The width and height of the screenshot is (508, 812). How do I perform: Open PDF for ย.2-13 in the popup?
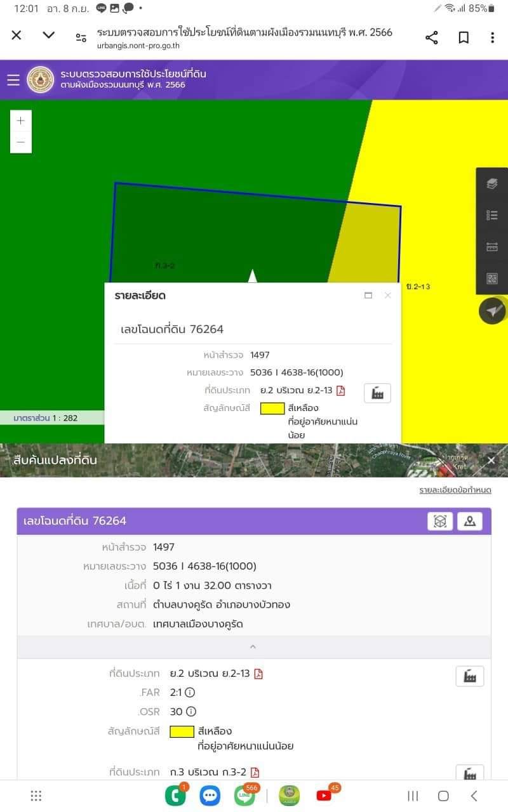341,390
